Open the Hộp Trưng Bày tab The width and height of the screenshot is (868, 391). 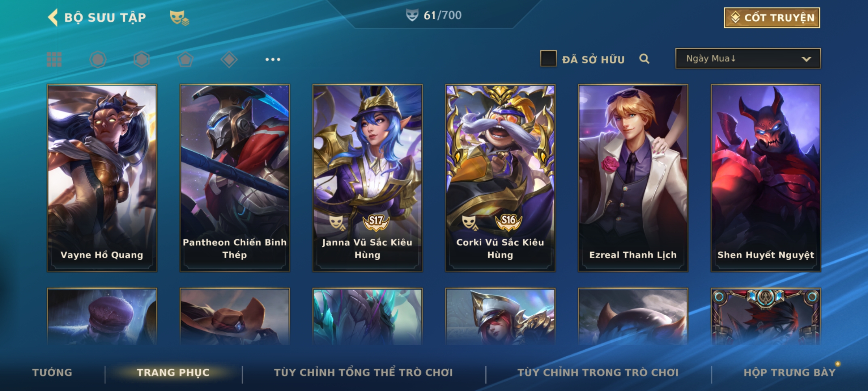(x=790, y=373)
